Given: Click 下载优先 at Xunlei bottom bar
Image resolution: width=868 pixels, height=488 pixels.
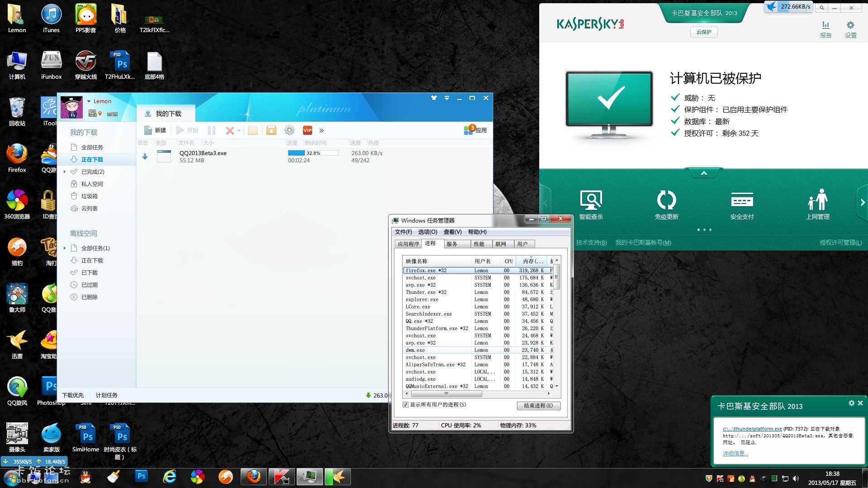Looking at the screenshot, I should 73,395.
